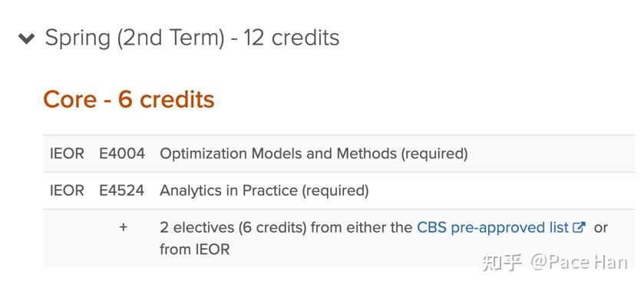This screenshot has width=644, height=288.
Task: Click course code E4524
Action: (122, 190)
